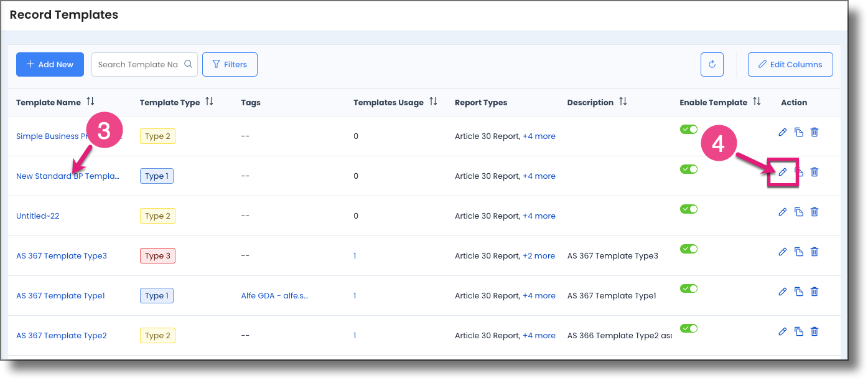Open the Untitled~22 template
868x380 pixels.
(38, 216)
